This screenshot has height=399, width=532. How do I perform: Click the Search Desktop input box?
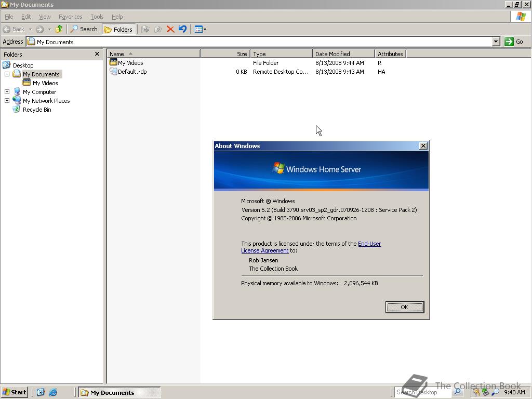pos(423,392)
